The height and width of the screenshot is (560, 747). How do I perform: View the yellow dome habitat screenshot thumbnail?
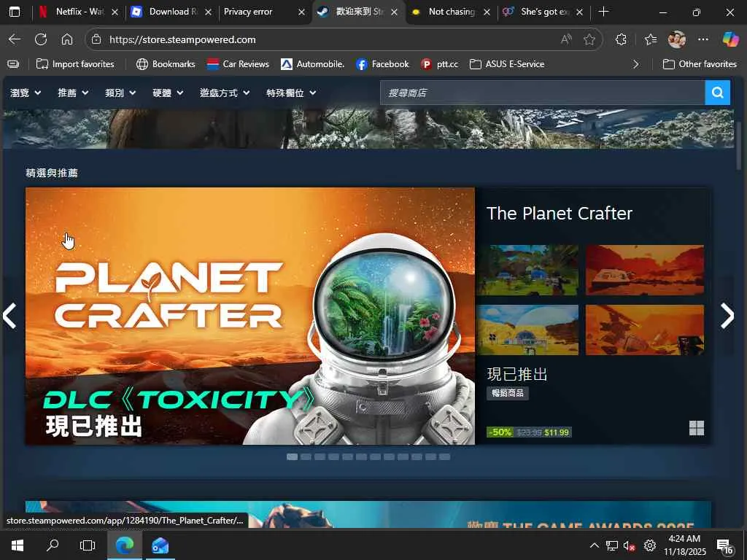pyautogui.click(x=528, y=330)
